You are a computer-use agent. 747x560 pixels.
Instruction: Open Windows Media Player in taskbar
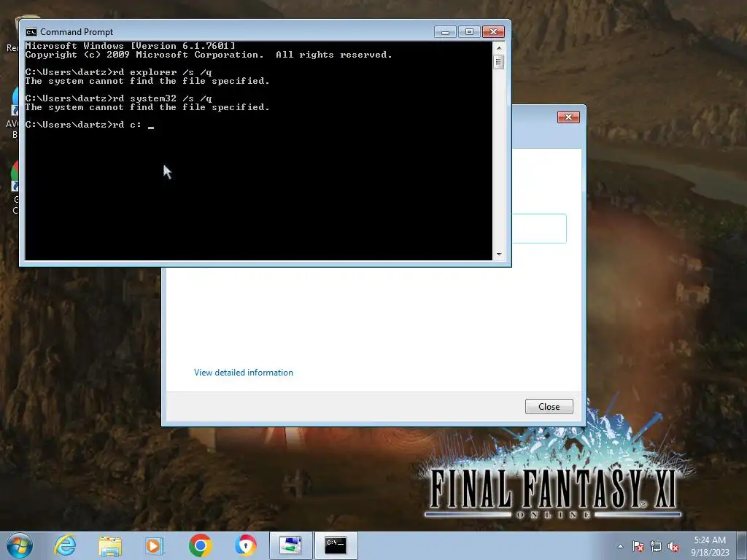[155, 545]
